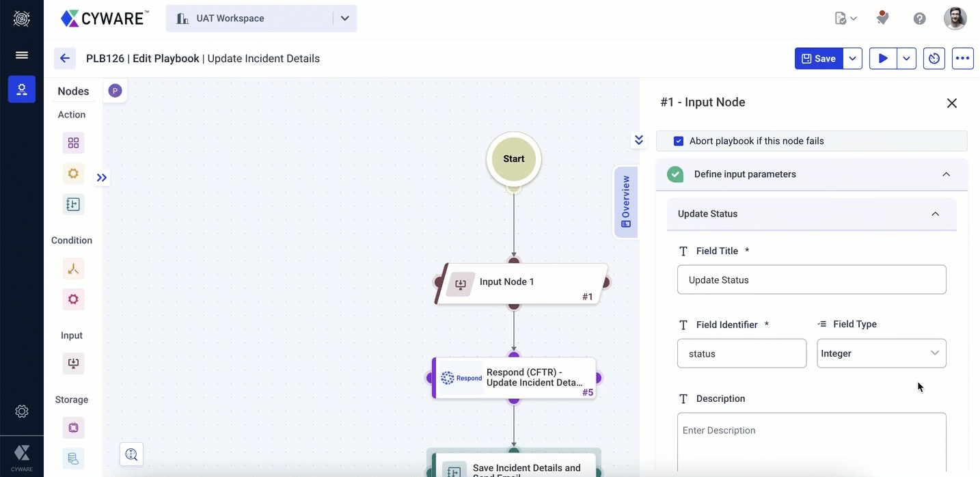The width and height of the screenshot is (980, 477).
Task: Click the Field Title input box
Action: tap(811, 280)
